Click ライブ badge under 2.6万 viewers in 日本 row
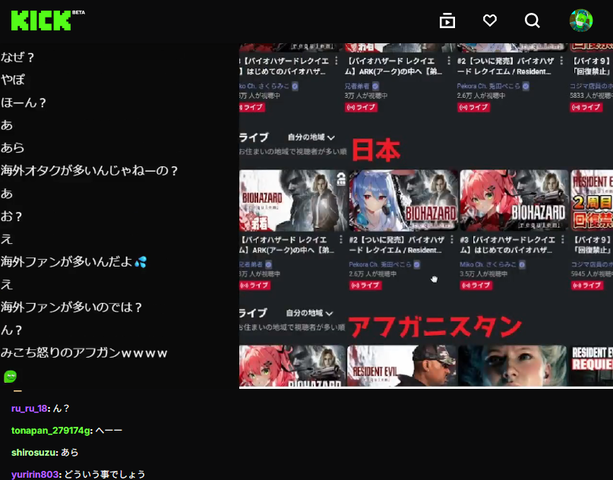This screenshot has width=613, height=480. coord(365,285)
